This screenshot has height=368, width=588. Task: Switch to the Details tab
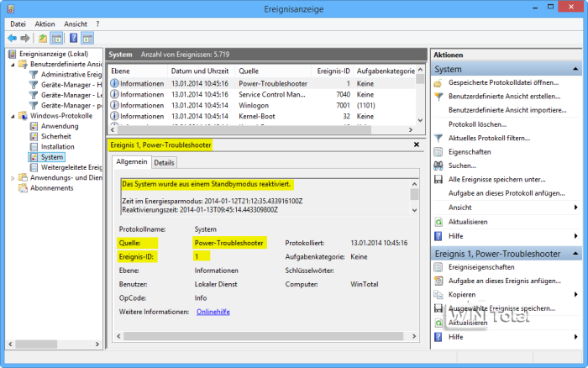[164, 163]
